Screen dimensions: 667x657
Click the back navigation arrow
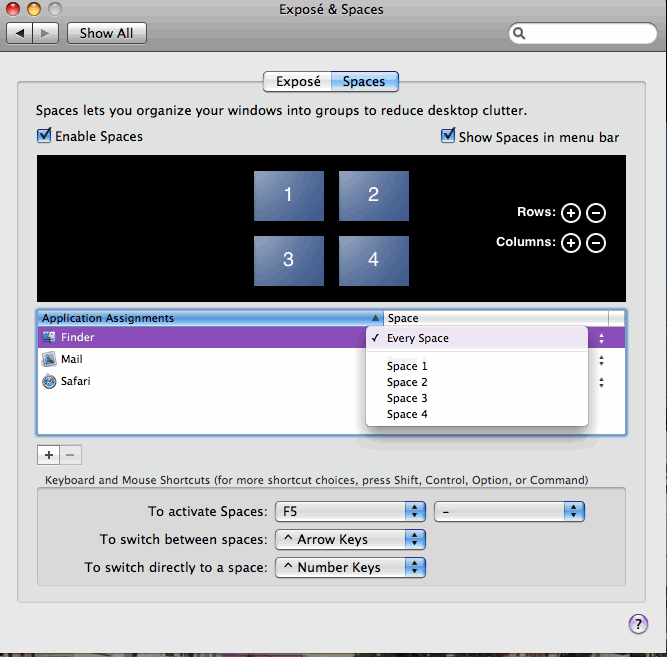coord(20,33)
